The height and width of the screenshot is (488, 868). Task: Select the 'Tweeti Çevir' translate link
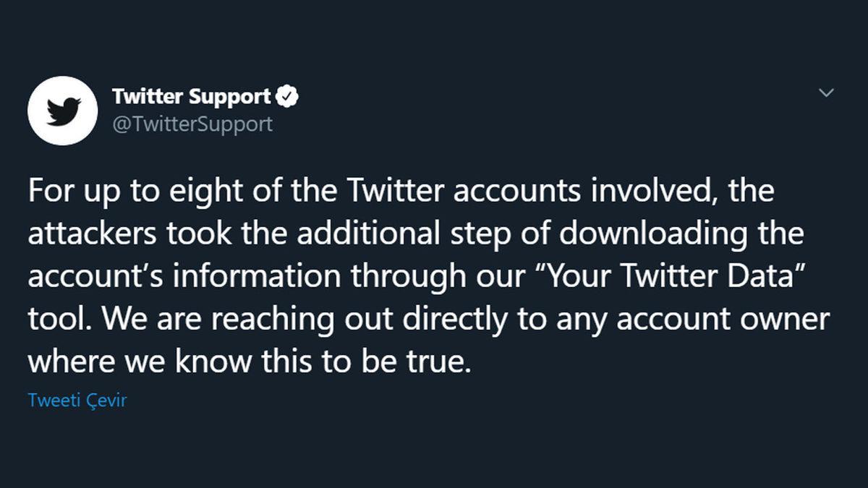77,398
